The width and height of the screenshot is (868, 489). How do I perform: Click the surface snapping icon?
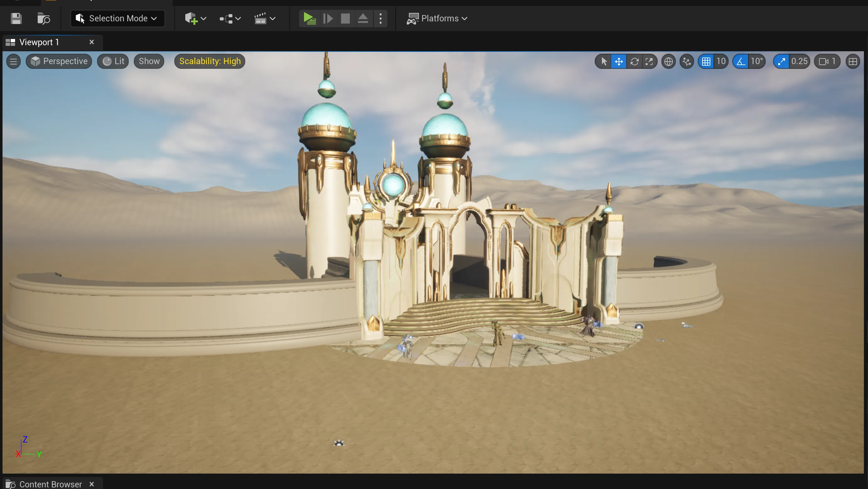pyautogui.click(x=686, y=61)
